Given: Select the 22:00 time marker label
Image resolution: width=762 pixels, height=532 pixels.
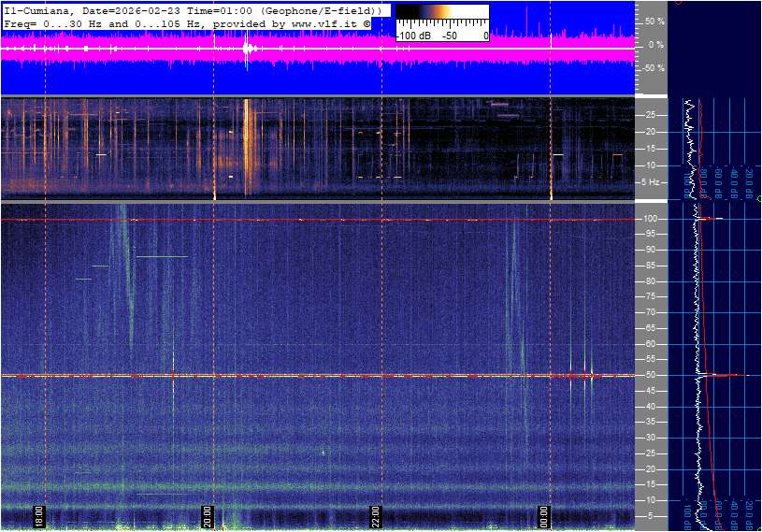Looking at the screenshot, I should (x=376, y=516).
